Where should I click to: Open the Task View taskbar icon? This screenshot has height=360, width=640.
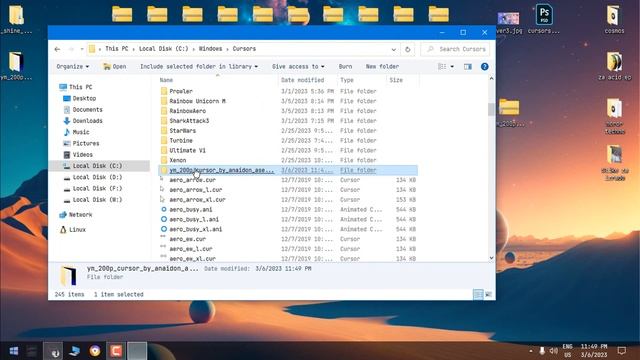click(x=32, y=351)
